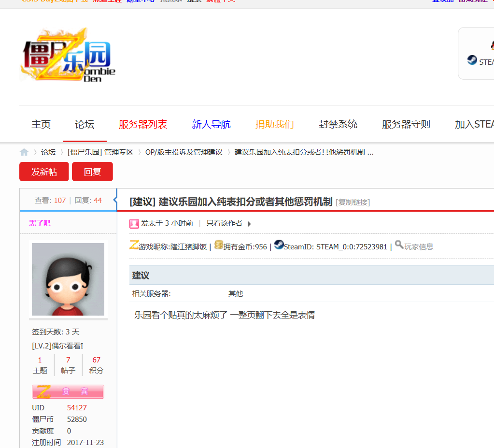Select 捐助我们 in the navigation
The image size is (494, 448).
[x=274, y=124]
